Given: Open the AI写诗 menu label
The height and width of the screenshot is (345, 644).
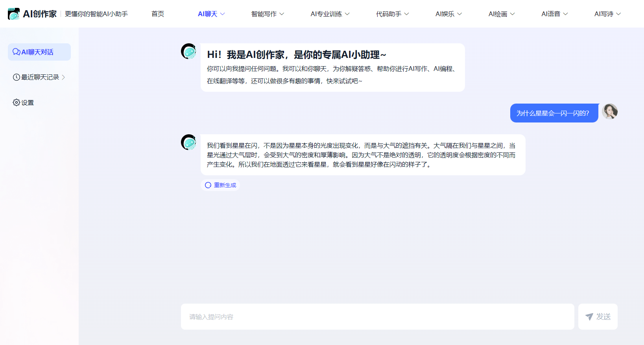Looking at the screenshot, I should pos(604,14).
